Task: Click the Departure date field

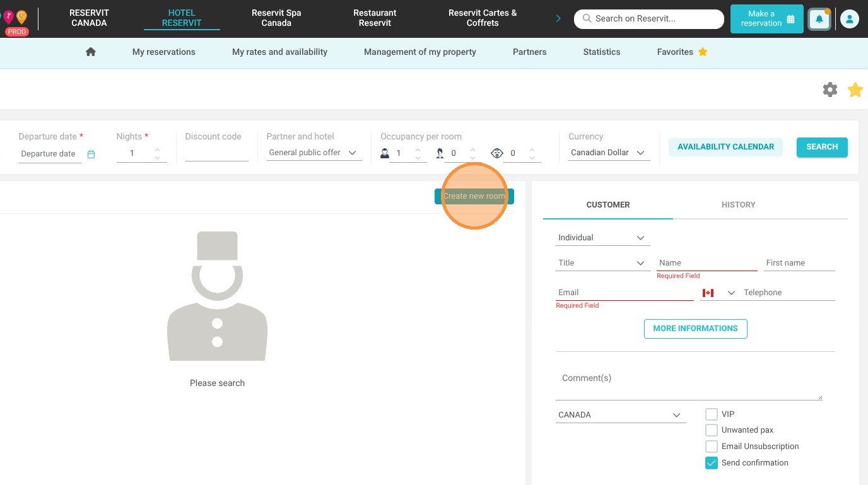Action: [x=50, y=154]
